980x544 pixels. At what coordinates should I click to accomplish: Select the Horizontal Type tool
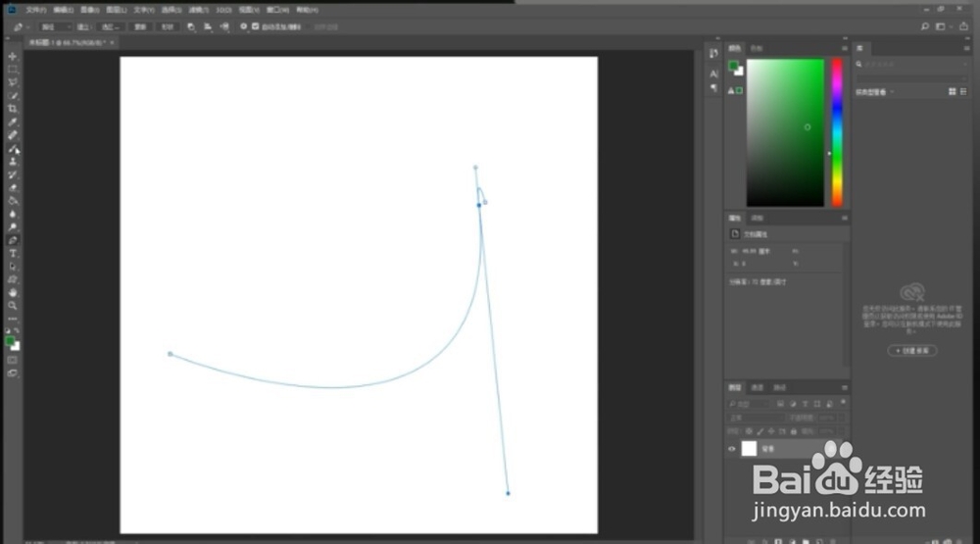pyautogui.click(x=13, y=253)
